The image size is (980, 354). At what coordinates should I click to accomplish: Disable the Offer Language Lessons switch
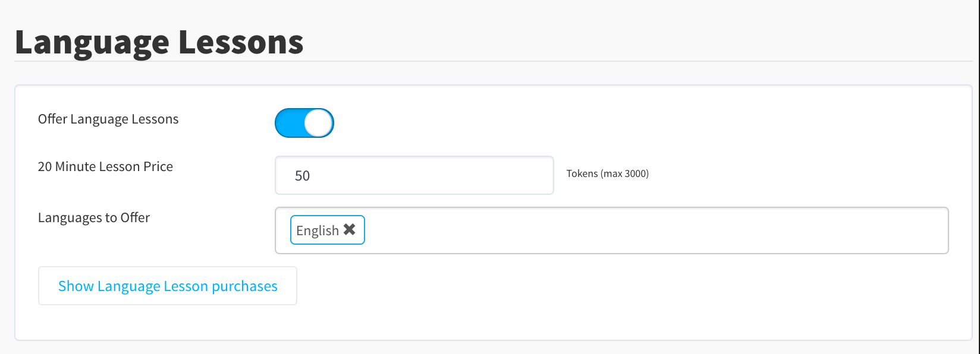tap(304, 123)
